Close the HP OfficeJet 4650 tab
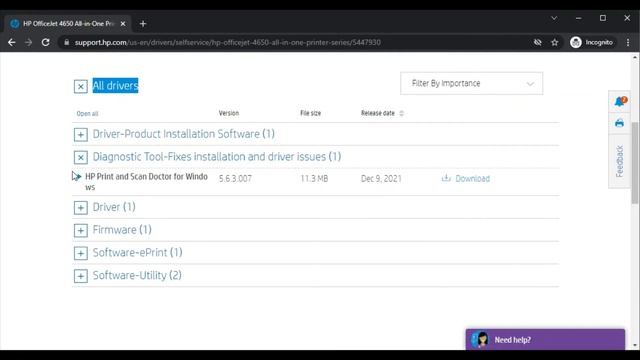Image resolution: width=640 pixels, height=360 pixels. pos(123,24)
